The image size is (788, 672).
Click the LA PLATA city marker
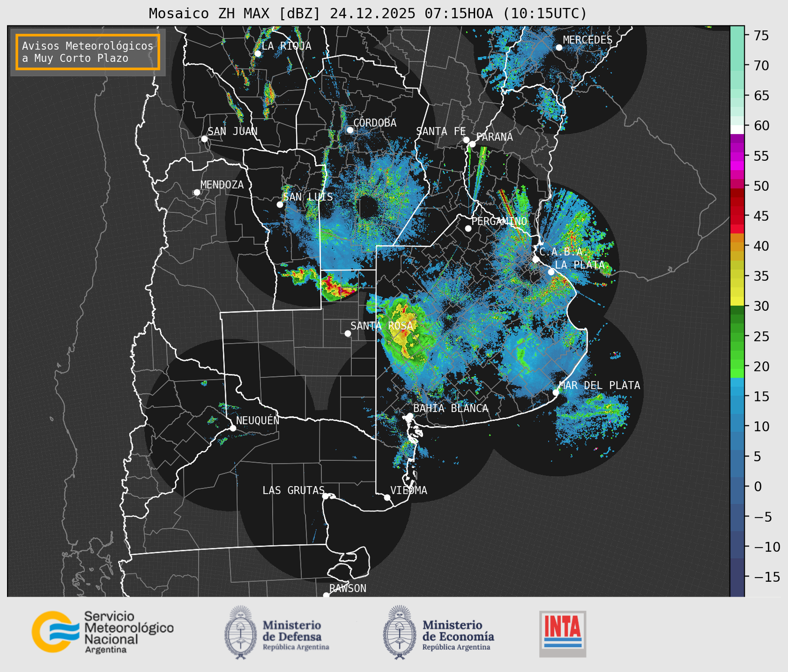[551, 272]
